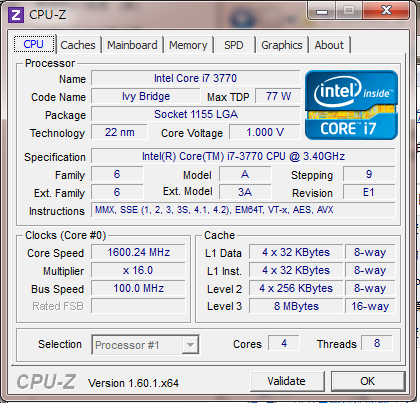Click the maximize button of CPU-Z window

point(349,11)
